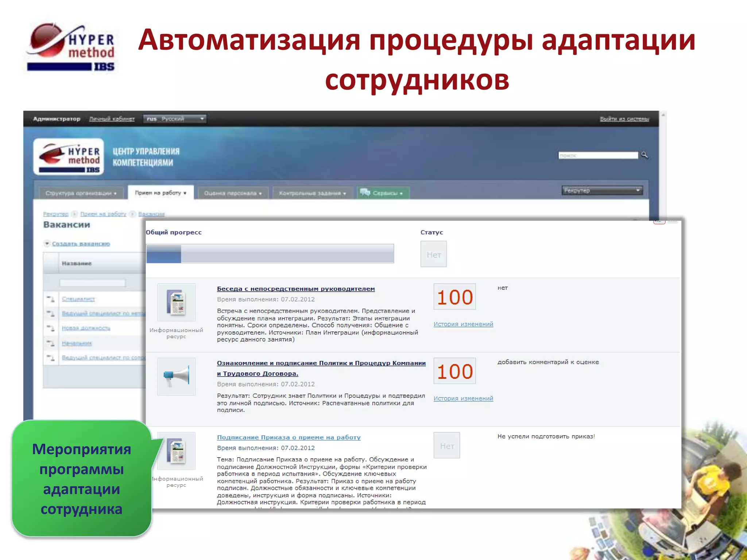Open the information resource icon for Беседа с руководителем

pyautogui.click(x=176, y=302)
